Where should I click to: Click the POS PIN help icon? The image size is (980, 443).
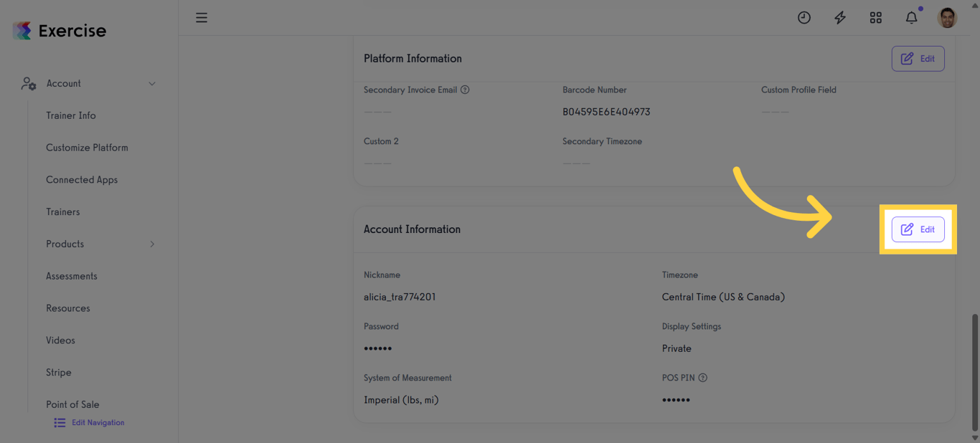(x=703, y=378)
